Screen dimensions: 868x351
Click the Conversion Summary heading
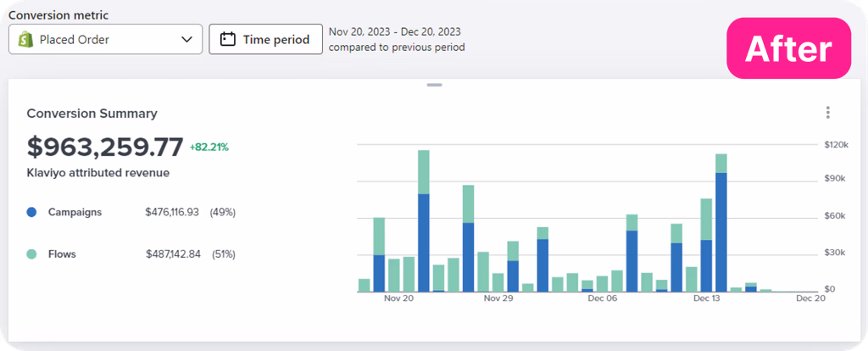92,113
